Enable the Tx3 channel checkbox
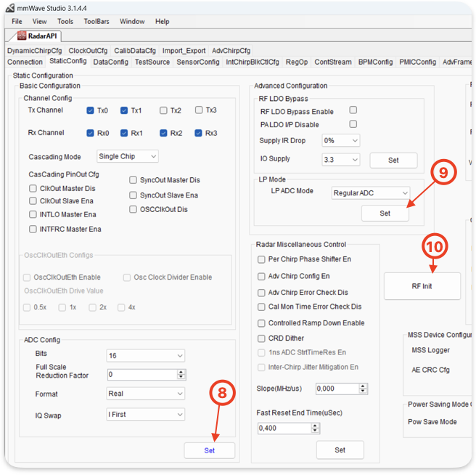The height and width of the screenshot is (475, 476). coord(199,110)
